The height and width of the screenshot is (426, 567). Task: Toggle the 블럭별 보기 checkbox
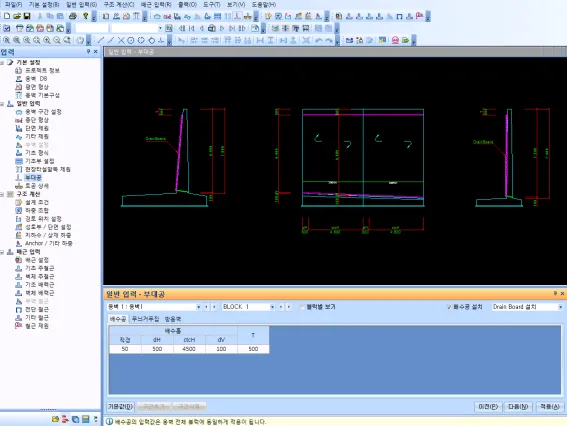302,307
